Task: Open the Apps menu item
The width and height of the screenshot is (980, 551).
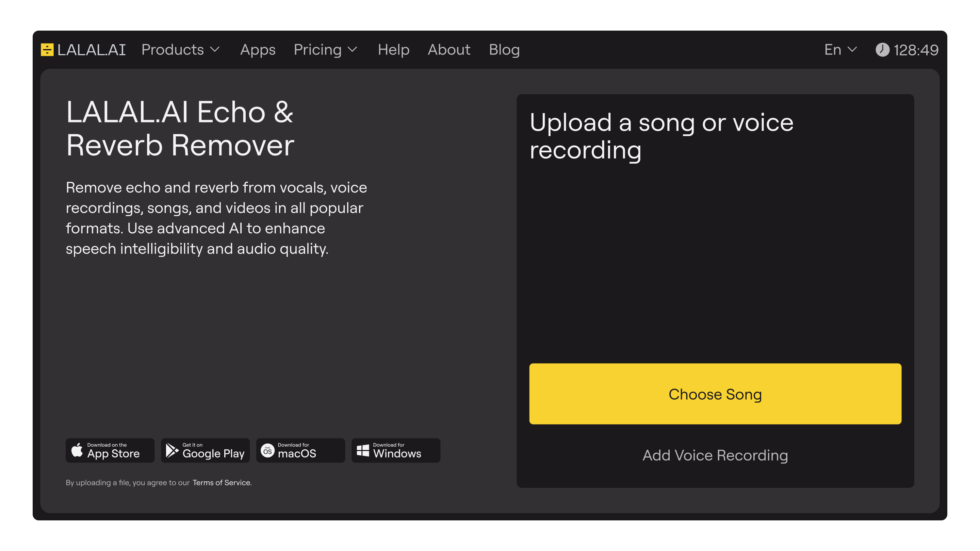Action: tap(258, 50)
